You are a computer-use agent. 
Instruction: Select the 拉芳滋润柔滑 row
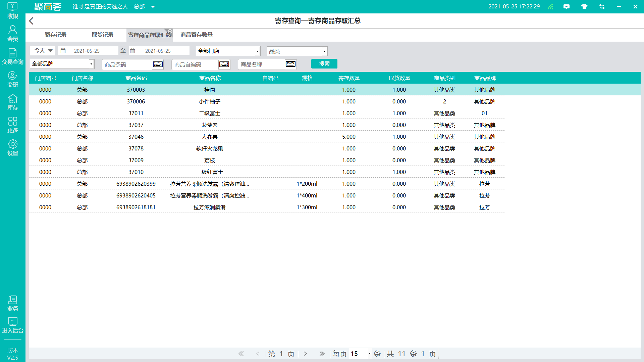tap(267, 207)
